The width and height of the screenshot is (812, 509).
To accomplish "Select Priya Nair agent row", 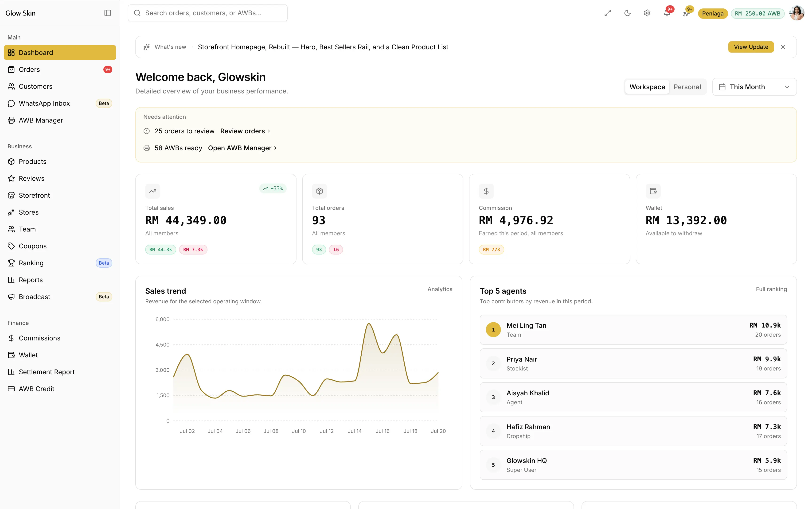I will coord(633,364).
